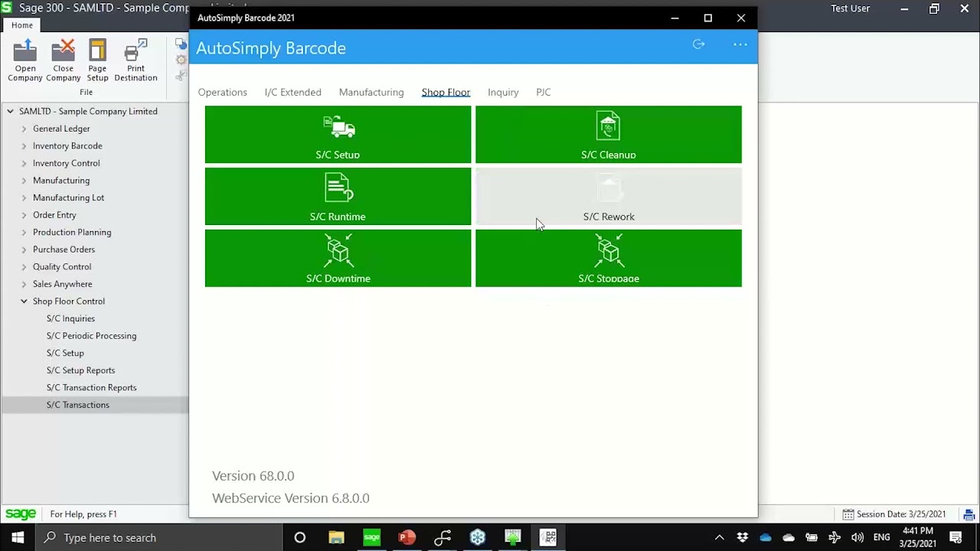The height and width of the screenshot is (551, 980).
Task: Show hidden system tray icons
Action: (x=719, y=537)
